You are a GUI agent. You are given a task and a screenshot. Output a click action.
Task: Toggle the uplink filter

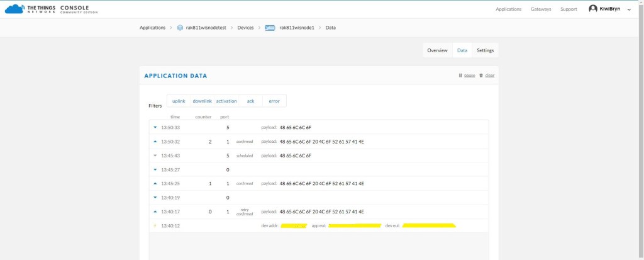179,101
